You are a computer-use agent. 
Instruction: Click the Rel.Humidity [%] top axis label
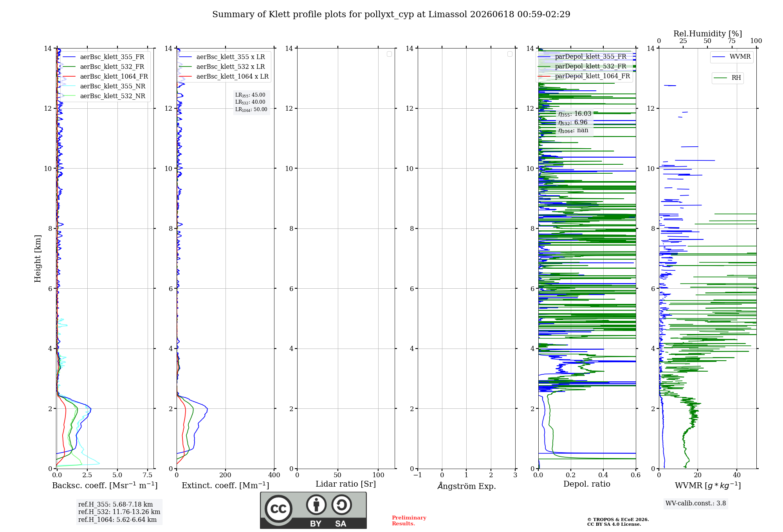(708, 34)
